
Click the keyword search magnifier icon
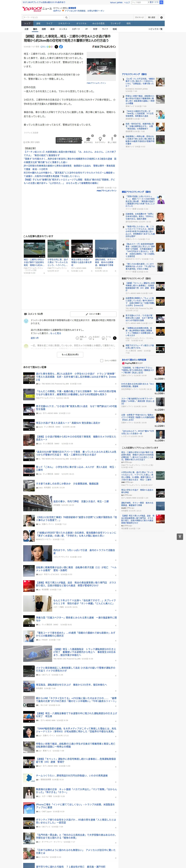click(66, 17)
